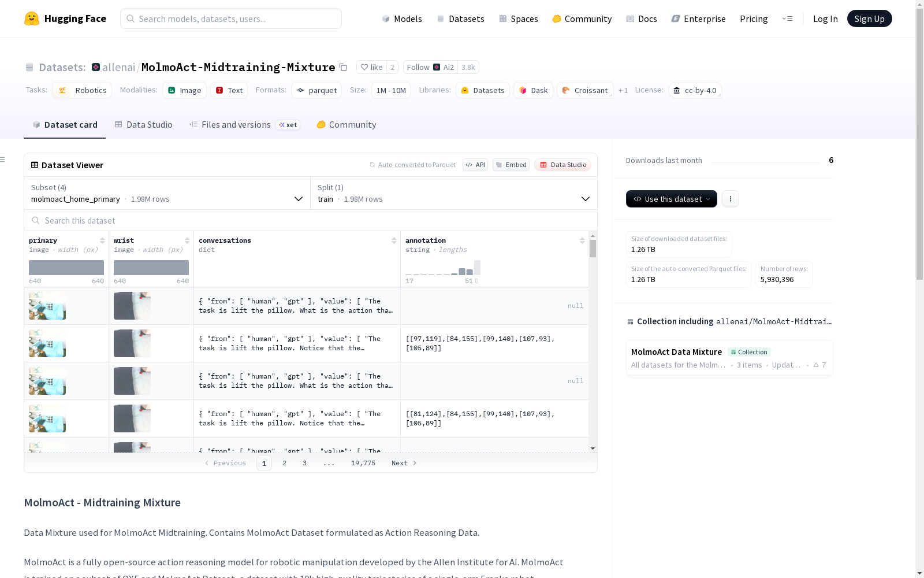Go to page 3 of viewer
This screenshot has width=924, height=578.
pos(304,463)
